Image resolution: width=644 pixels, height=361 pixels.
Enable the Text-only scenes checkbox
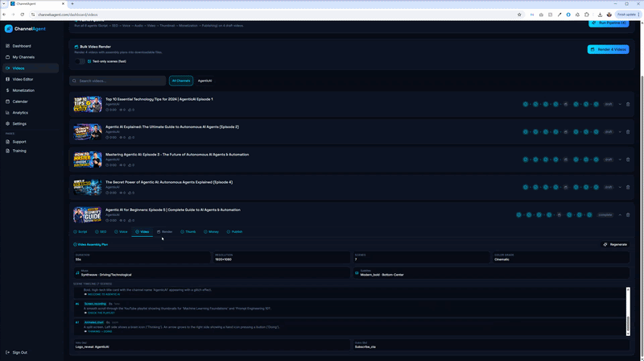(x=89, y=61)
